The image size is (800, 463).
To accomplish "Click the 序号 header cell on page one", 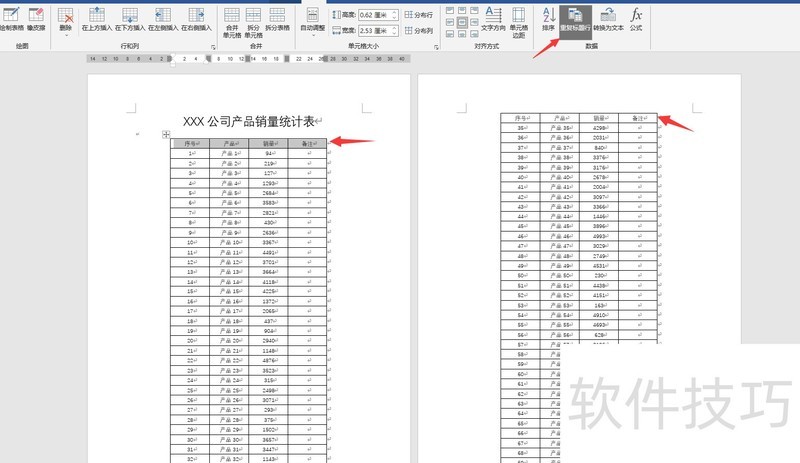I will pos(190,143).
